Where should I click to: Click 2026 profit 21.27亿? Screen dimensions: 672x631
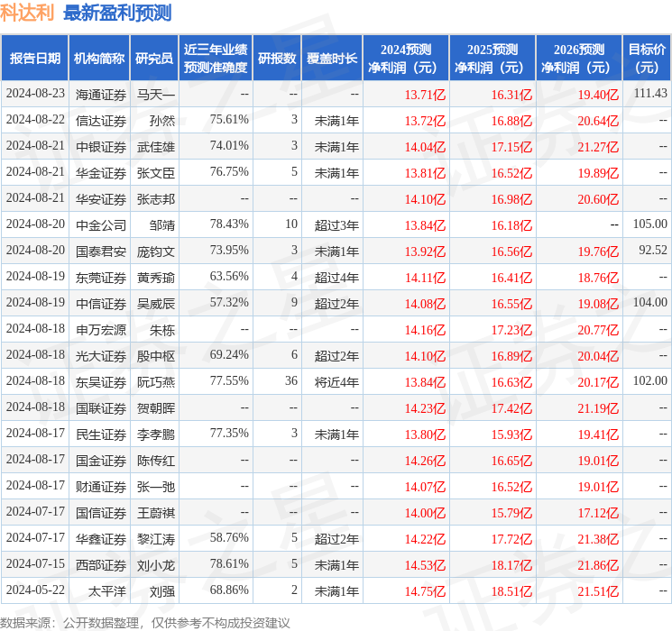pos(598,147)
